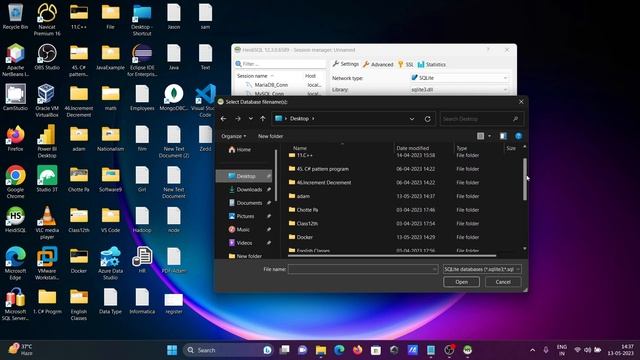Open Power BI Desktop icon

coord(47,141)
